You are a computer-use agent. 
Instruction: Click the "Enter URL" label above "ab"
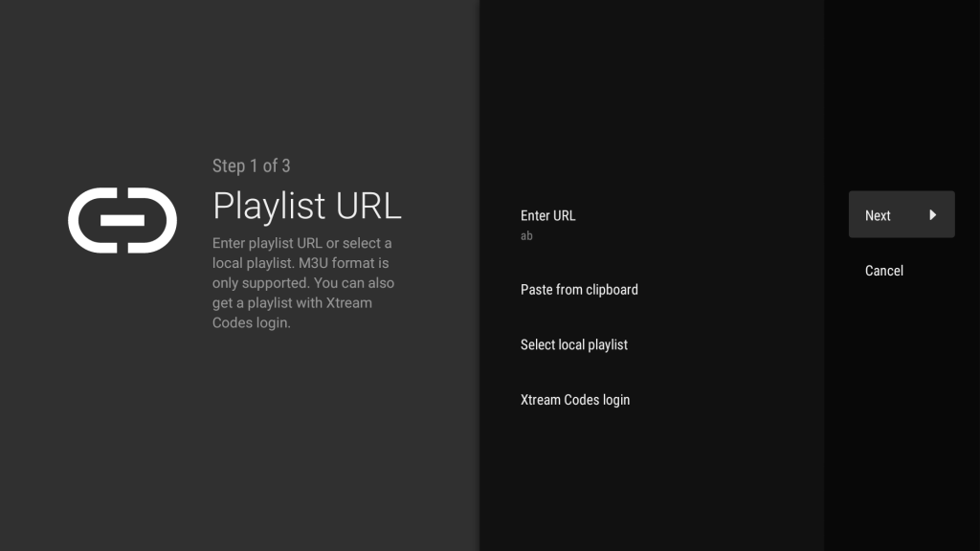[547, 215]
